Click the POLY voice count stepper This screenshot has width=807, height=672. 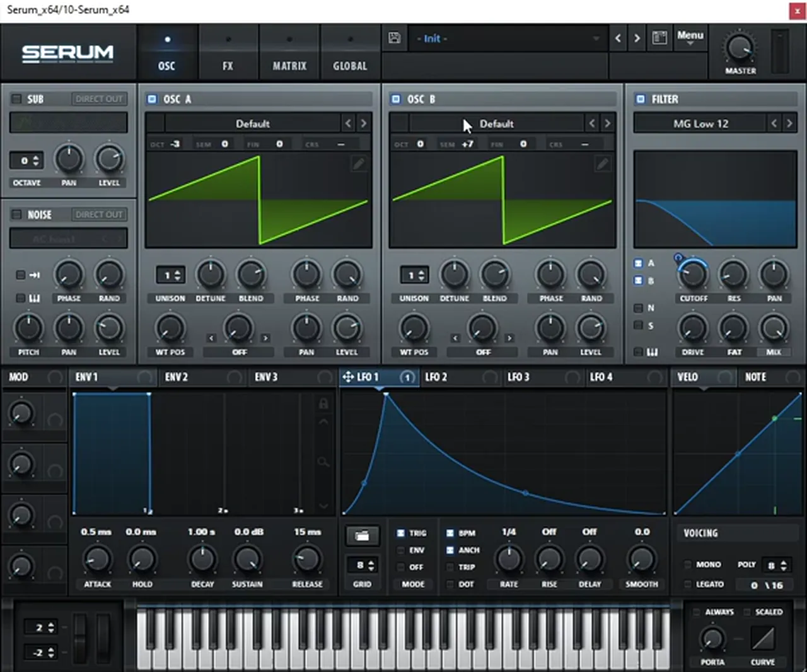coord(775,565)
